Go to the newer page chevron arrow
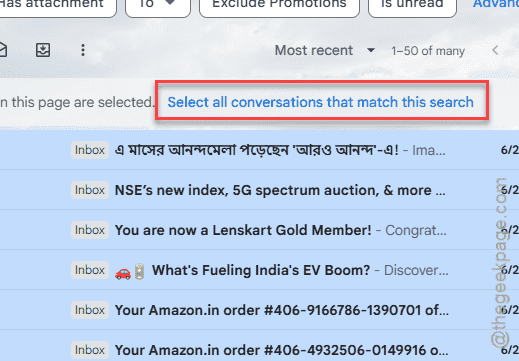This screenshot has height=361, width=519. 495,51
